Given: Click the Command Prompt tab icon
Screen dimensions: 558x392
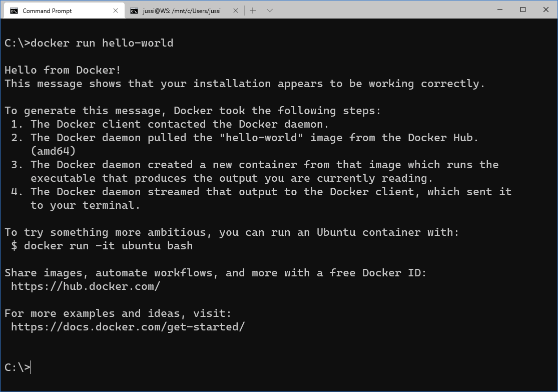Looking at the screenshot, I should (14, 11).
